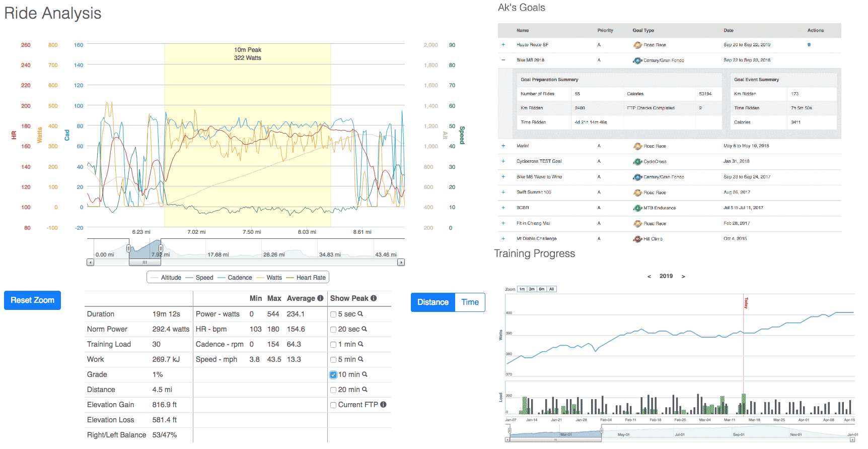Expand the Cyclocross TEST Goal row
The width and height of the screenshot is (868, 449).
(503, 161)
